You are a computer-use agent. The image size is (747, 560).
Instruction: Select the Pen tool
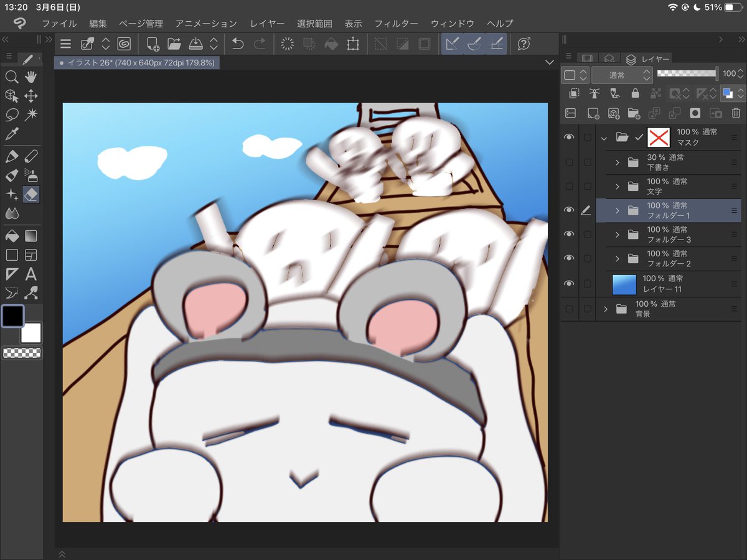[x=11, y=156]
